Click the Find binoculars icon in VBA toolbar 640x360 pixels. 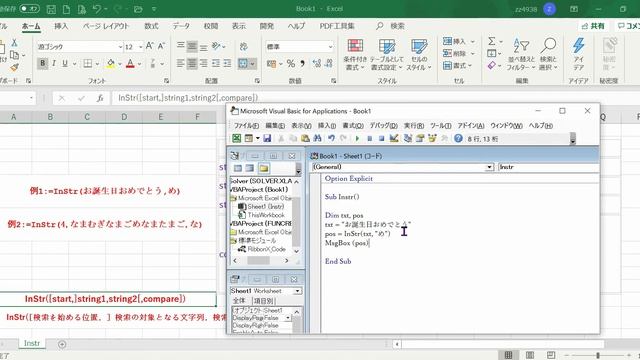point(317,138)
